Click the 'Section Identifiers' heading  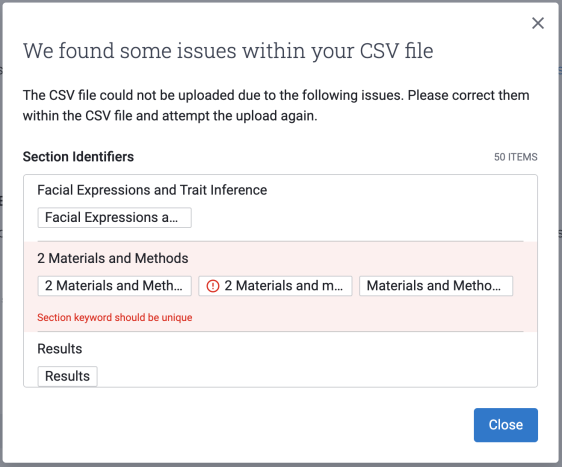point(78,157)
